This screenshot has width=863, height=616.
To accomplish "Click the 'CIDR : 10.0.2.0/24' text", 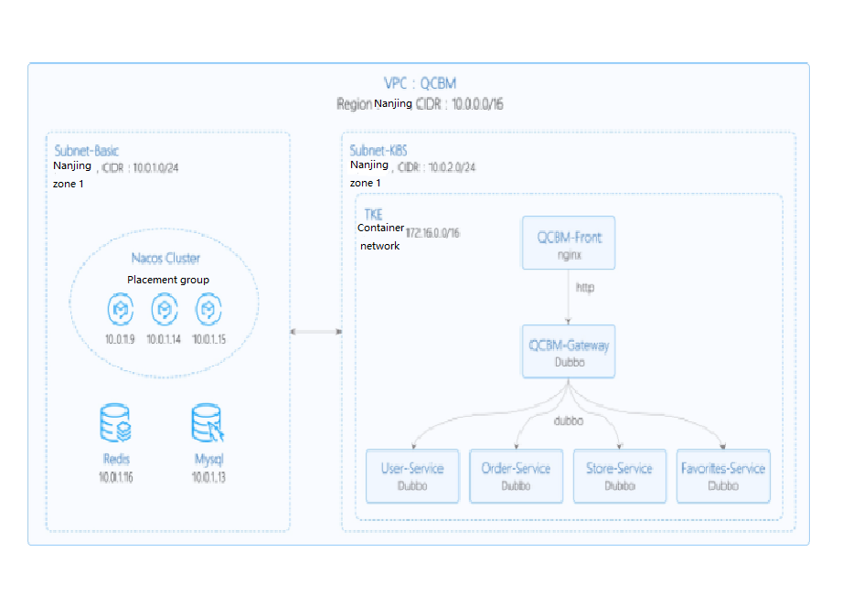I will pyautogui.click(x=436, y=168).
